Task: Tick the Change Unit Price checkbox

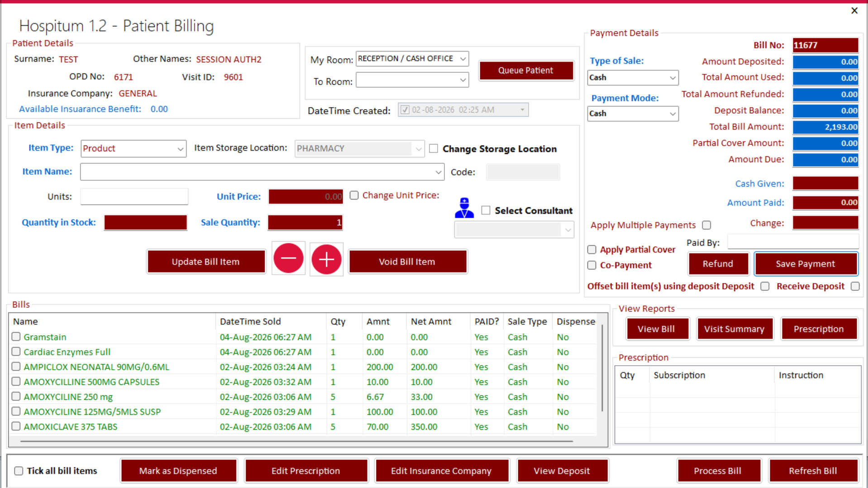Action: pos(354,195)
